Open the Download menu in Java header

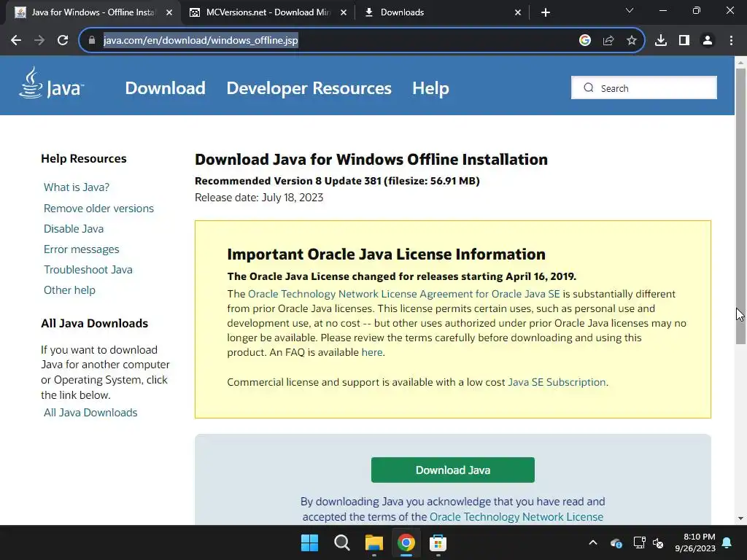coord(166,88)
